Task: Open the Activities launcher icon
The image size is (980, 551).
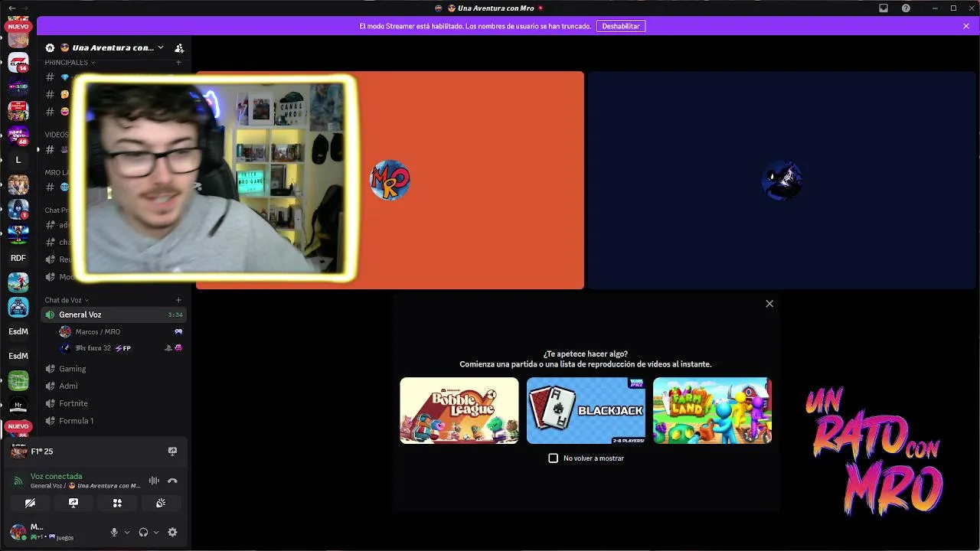Action: [x=117, y=503]
